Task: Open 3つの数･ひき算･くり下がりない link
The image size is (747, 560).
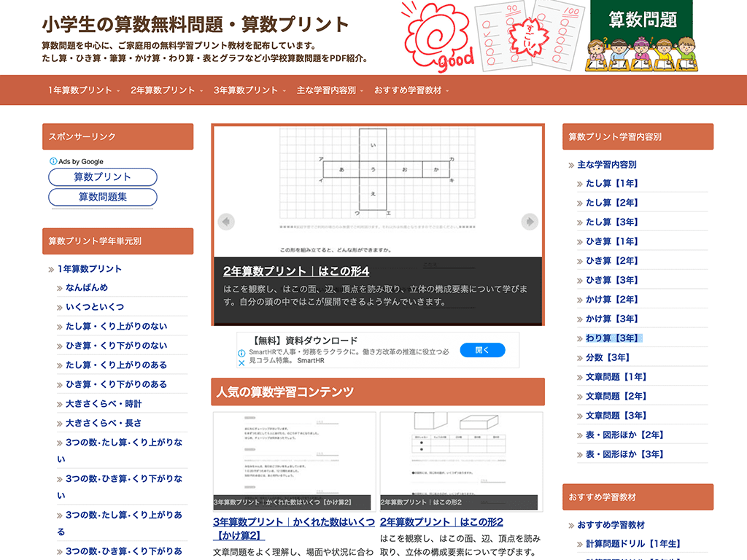Action: point(120,486)
